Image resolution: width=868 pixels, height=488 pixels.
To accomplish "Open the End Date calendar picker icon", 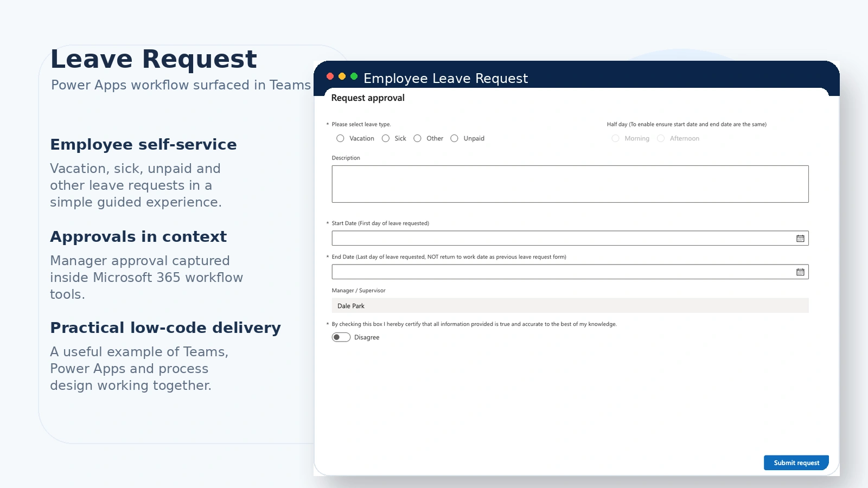I will [x=800, y=272].
